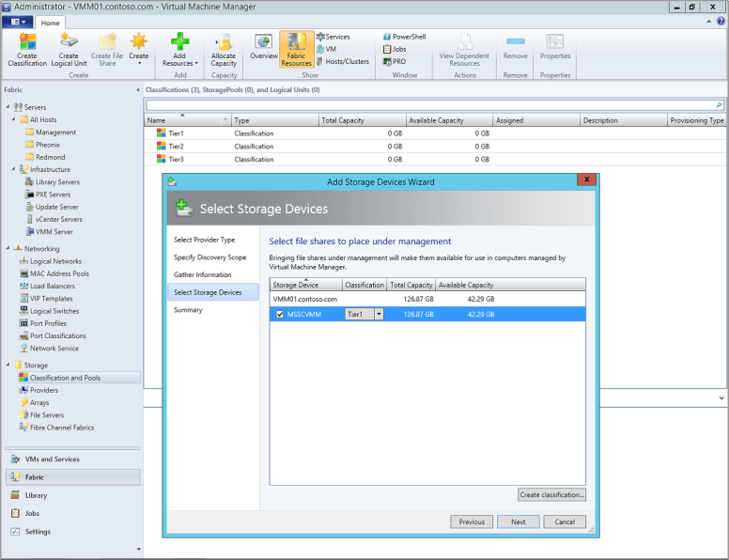The height and width of the screenshot is (560, 729).
Task: Open the VMs and Services workspace
Action: click(x=52, y=459)
